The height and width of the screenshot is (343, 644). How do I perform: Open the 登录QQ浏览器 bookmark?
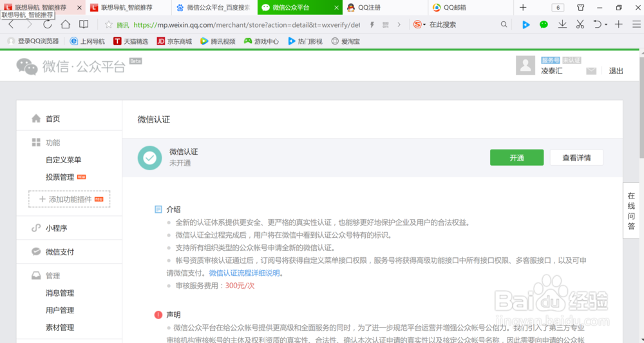pos(33,41)
